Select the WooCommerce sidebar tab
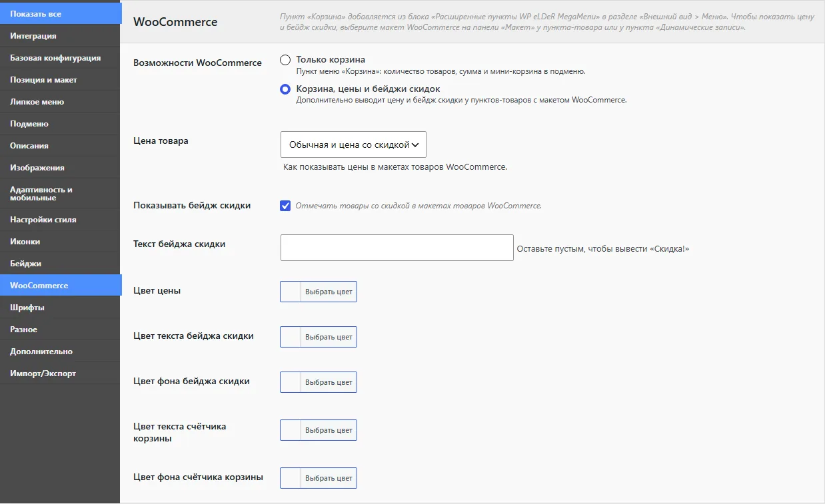 [60, 286]
